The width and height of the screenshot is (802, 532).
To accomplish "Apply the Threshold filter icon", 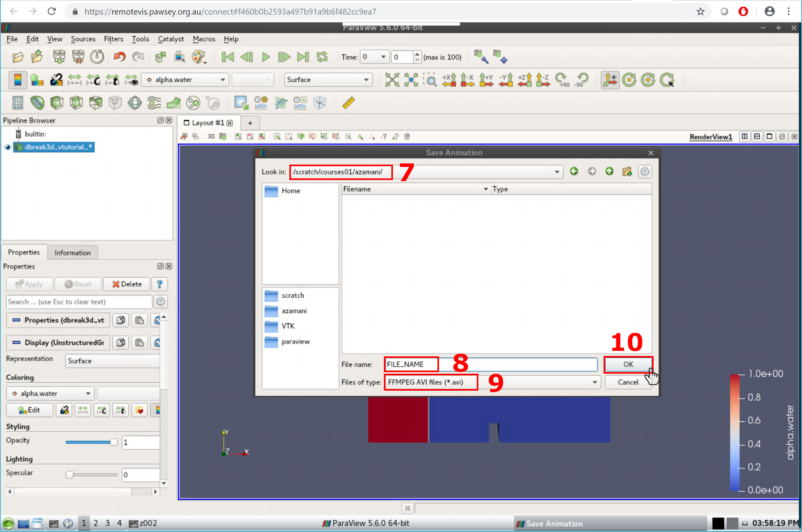I will [x=96, y=103].
